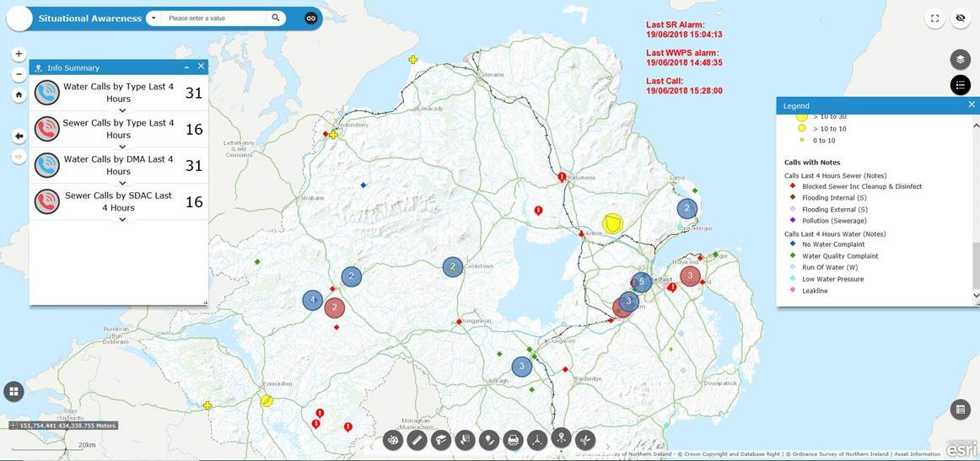Click red alarm pin east of Belfast
980x461 pixels.
click(x=672, y=287)
